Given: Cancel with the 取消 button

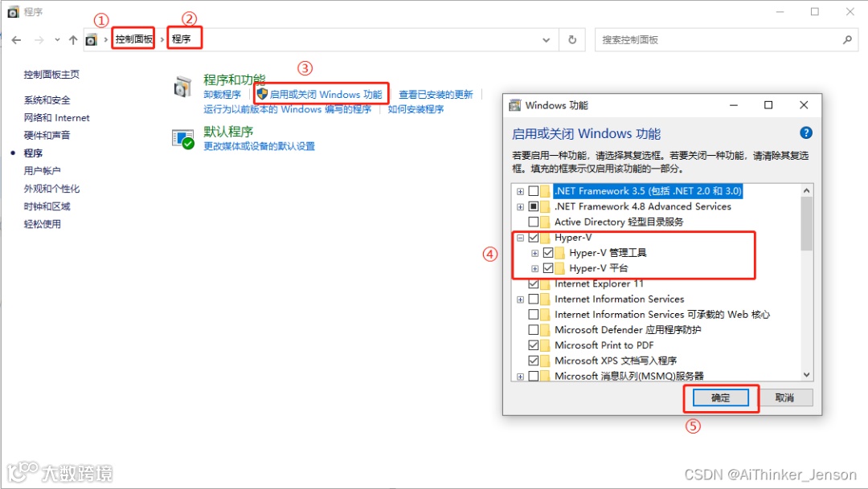Looking at the screenshot, I should pyautogui.click(x=784, y=397).
